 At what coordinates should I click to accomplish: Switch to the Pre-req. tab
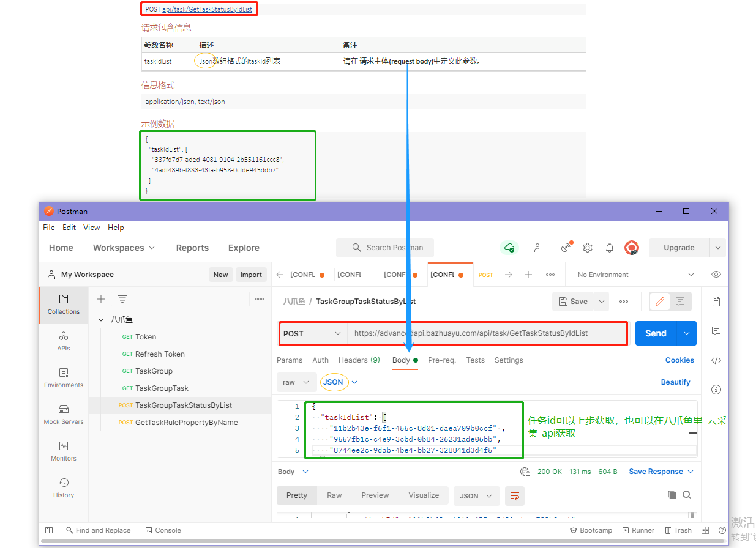tap(442, 360)
